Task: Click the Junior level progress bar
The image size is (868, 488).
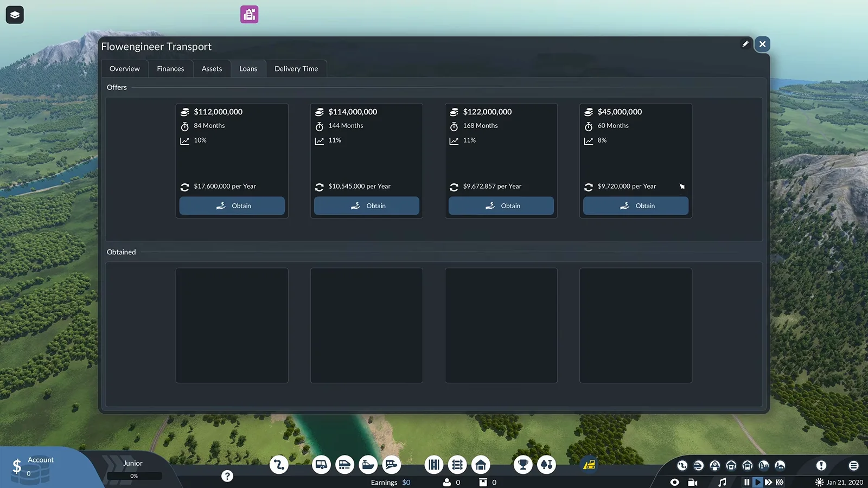Action: click(x=134, y=476)
